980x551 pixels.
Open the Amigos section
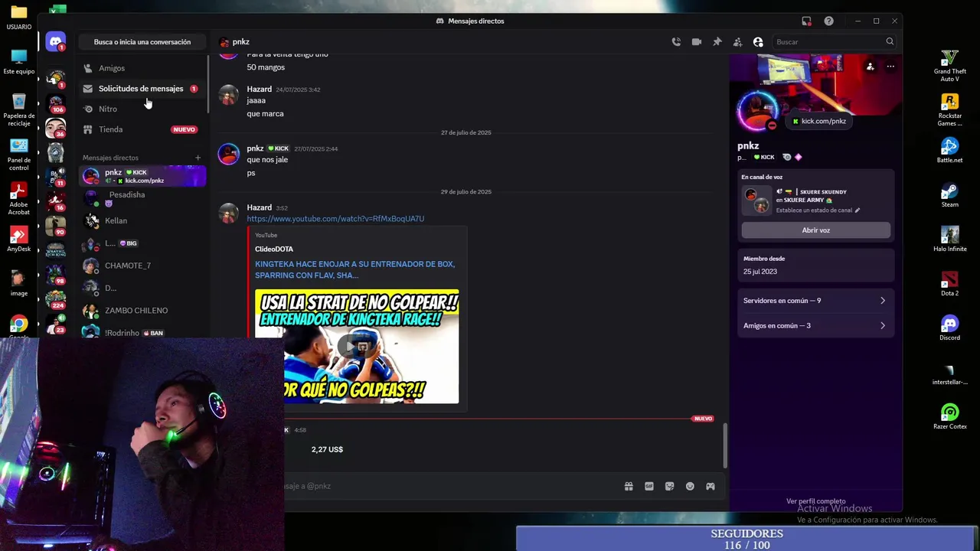tap(142, 68)
